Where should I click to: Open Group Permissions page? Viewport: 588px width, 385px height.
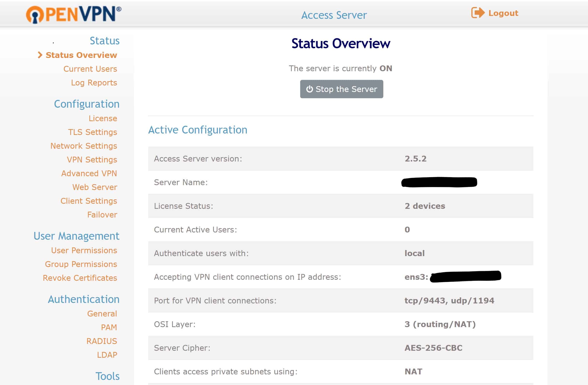tap(81, 264)
